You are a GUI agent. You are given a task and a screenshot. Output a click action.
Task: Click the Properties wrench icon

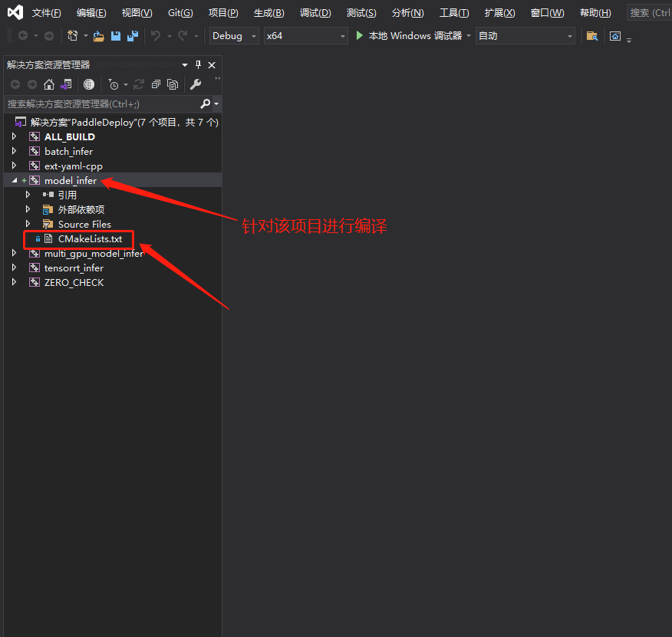tap(196, 84)
